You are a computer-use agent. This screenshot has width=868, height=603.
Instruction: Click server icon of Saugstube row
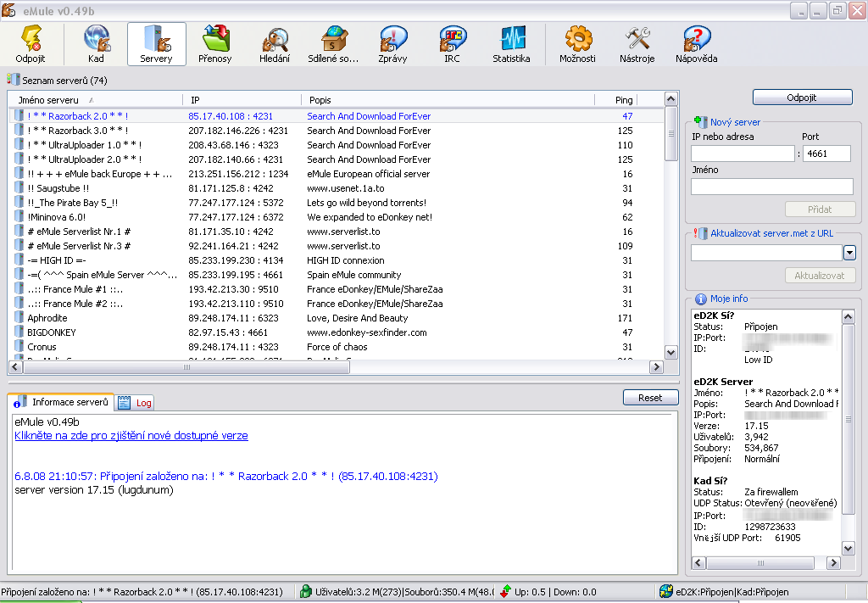click(19, 188)
